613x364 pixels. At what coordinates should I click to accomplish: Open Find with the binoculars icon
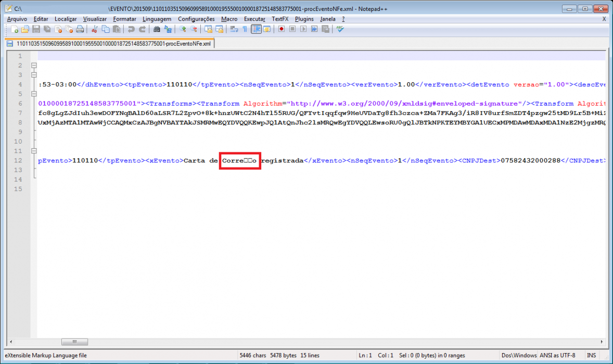157,29
